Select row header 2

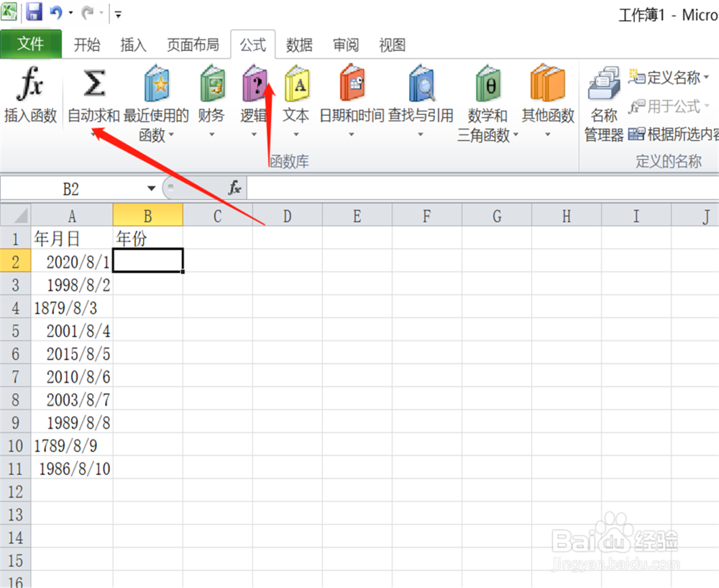click(16, 261)
